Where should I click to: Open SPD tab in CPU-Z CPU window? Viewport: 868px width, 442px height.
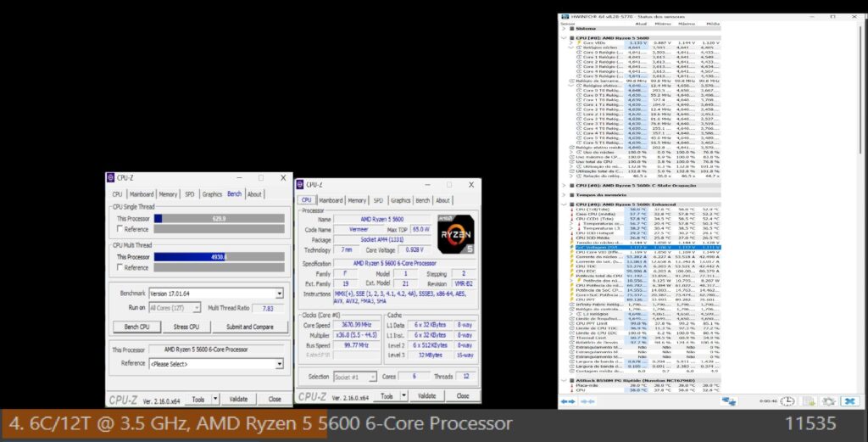click(378, 200)
